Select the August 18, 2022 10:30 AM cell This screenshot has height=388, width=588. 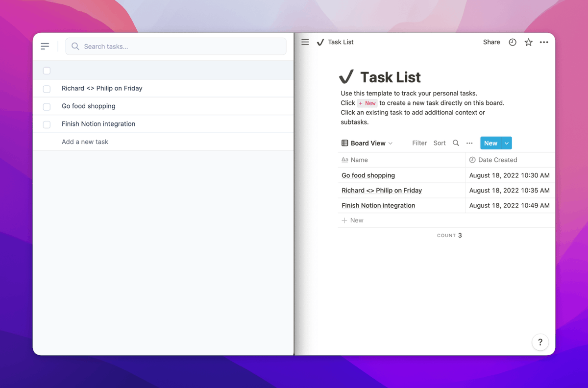coord(510,175)
